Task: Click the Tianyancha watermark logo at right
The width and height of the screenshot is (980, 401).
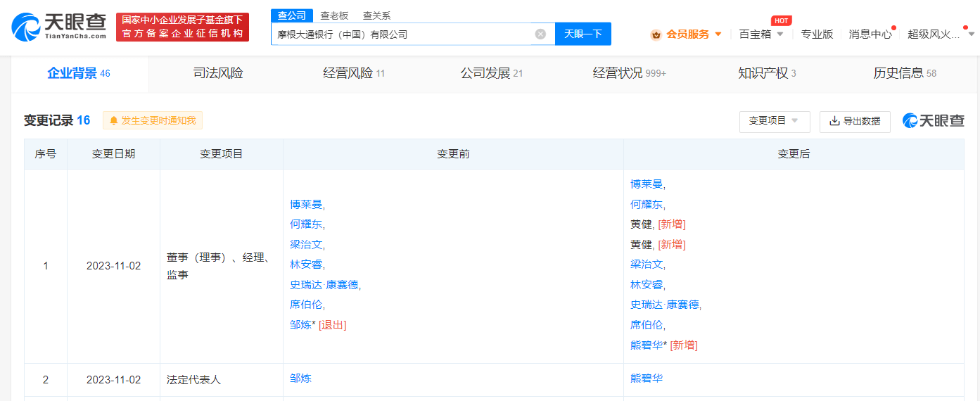Action: [933, 121]
